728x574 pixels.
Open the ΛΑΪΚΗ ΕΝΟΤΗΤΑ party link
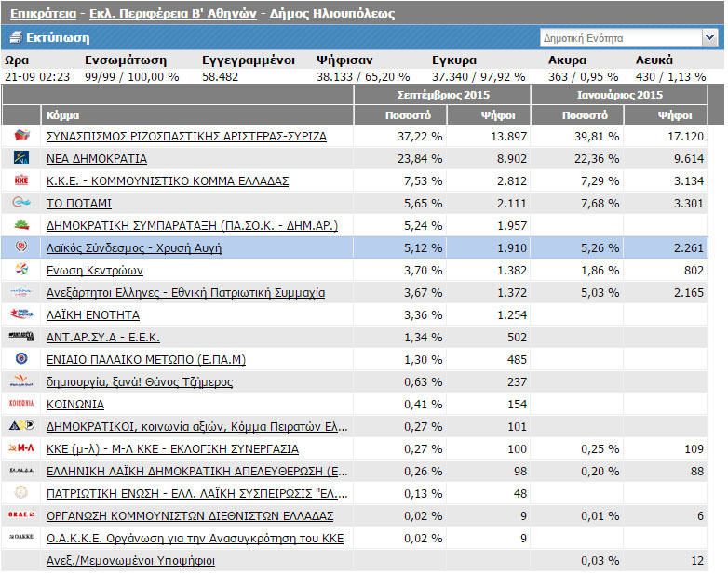pyautogui.click(x=93, y=315)
